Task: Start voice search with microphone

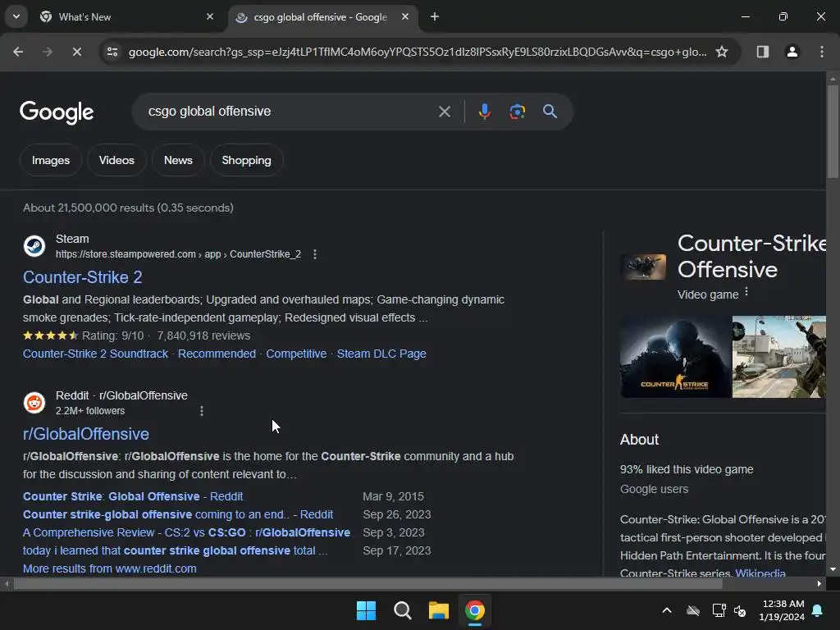Action: pyautogui.click(x=484, y=112)
